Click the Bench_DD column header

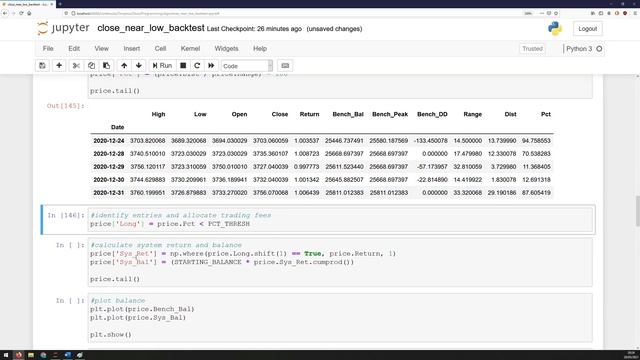coord(432,114)
